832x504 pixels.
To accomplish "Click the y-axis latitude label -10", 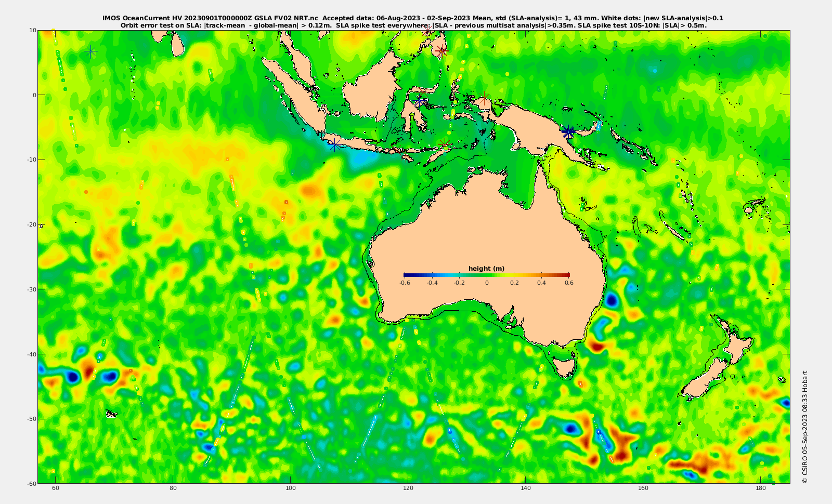I will click(x=31, y=160).
